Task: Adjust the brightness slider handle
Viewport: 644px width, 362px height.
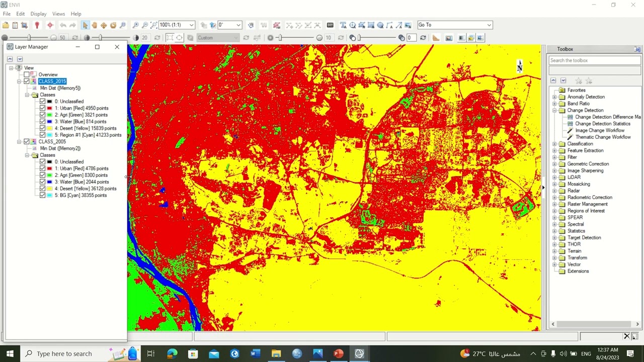Action: [x=29, y=38]
